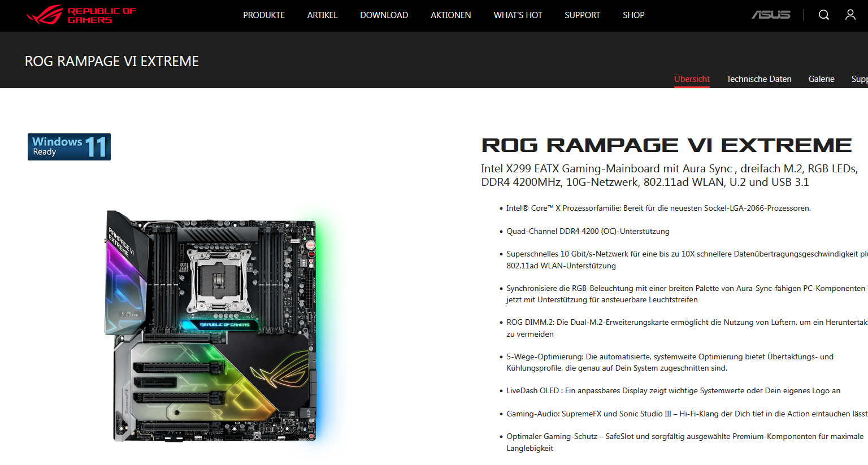
Task: Click the LiveDash OLED bullet text
Action: click(673, 390)
